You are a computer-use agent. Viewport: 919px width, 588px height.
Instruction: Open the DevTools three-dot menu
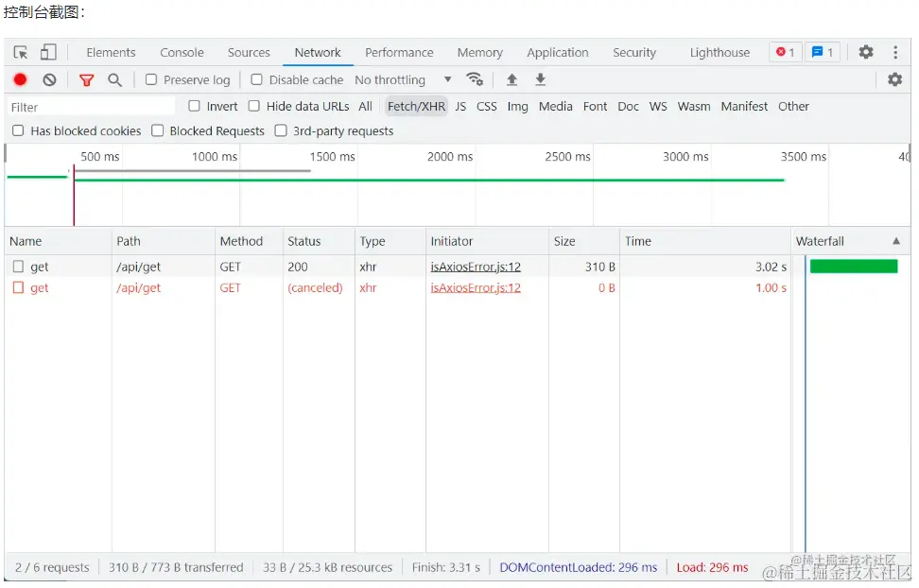click(895, 52)
